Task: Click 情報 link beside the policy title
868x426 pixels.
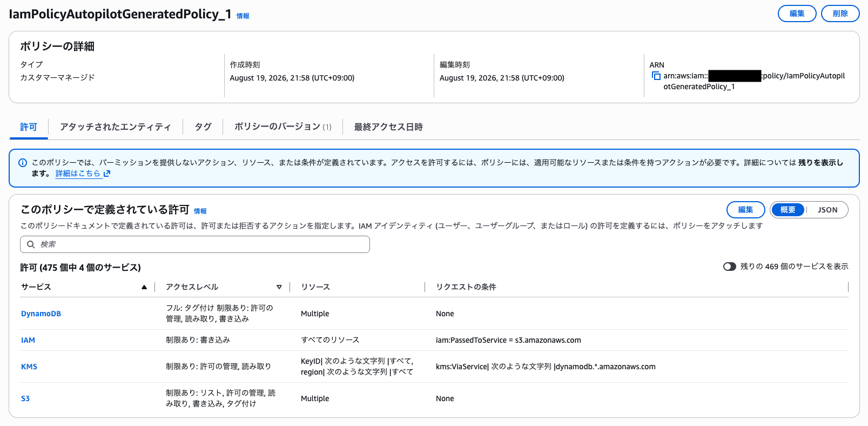Action: coord(243,16)
